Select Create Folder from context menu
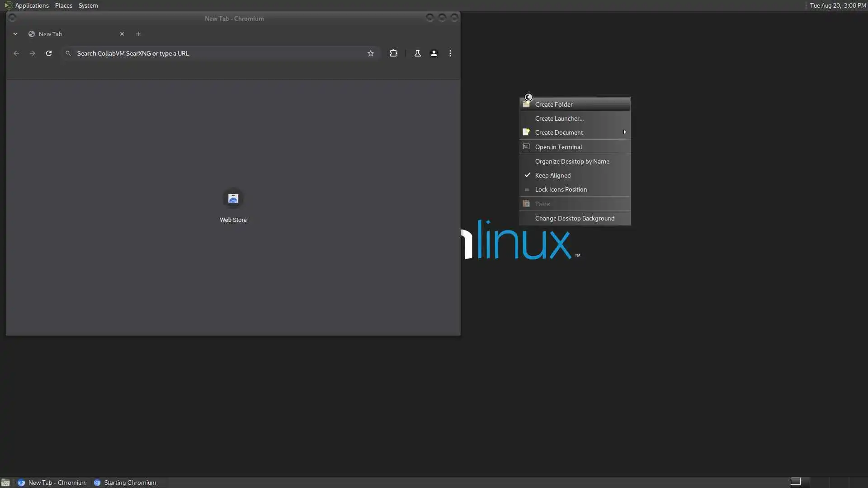Image resolution: width=868 pixels, height=488 pixels. point(553,104)
